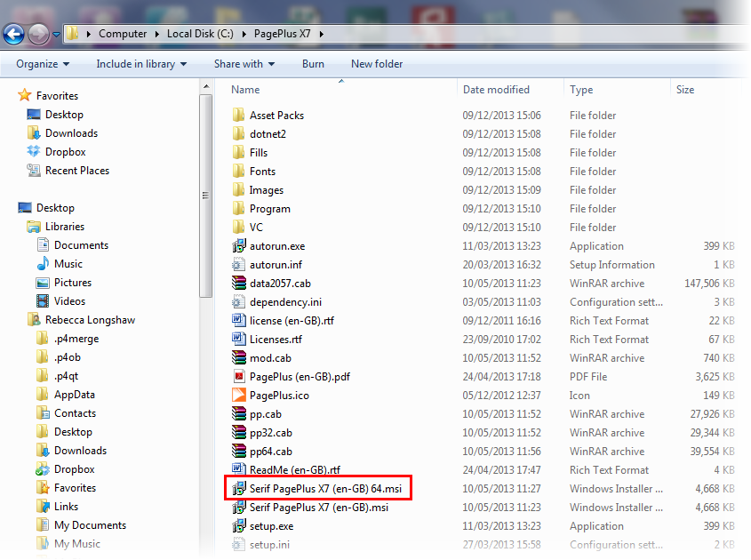
Task: Open the Share with dropdown
Action: tap(244, 64)
